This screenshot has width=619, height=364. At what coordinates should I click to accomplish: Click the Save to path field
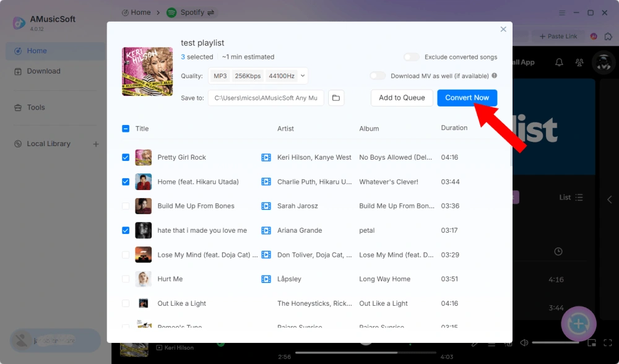pos(266,98)
